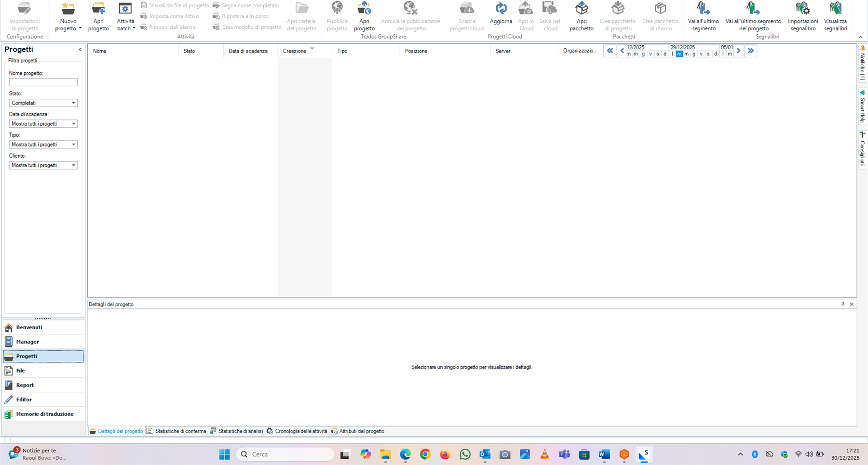Go to the Editor view
Viewport: 868px width, 465px height.
tap(24, 399)
